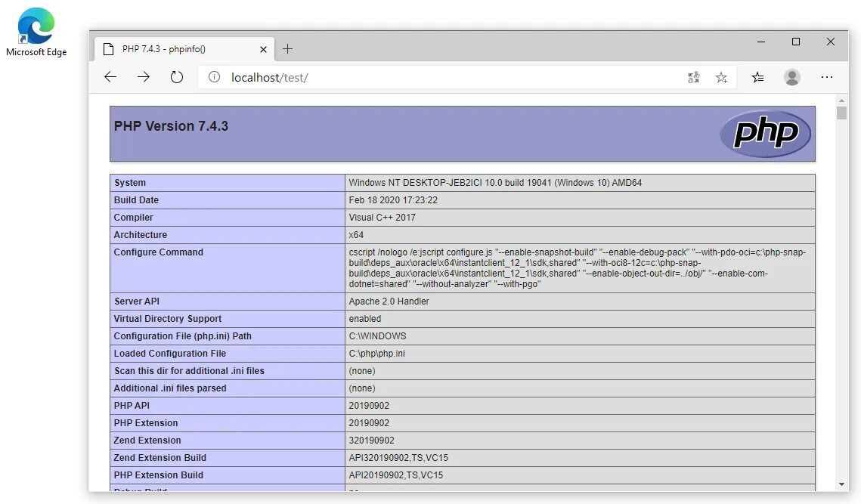This screenshot has height=504, width=861.
Task: Click the vertical scrollbar thumb
Action: 841,113
